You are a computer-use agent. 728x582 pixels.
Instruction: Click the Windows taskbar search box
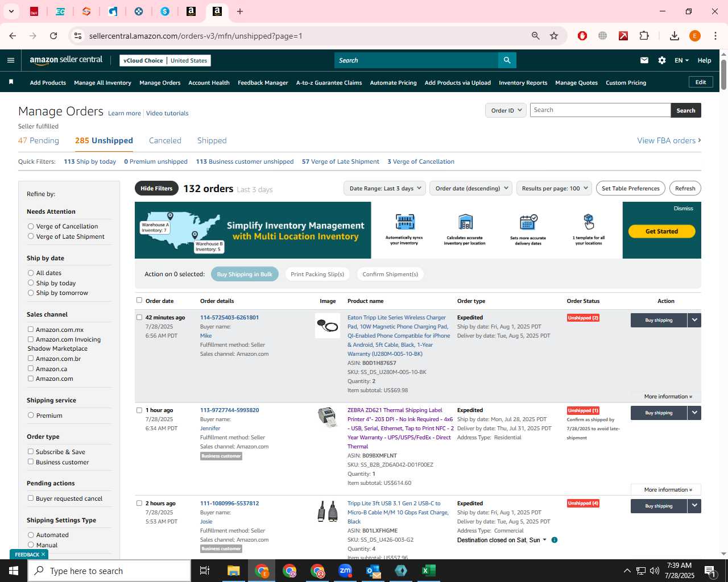click(109, 571)
